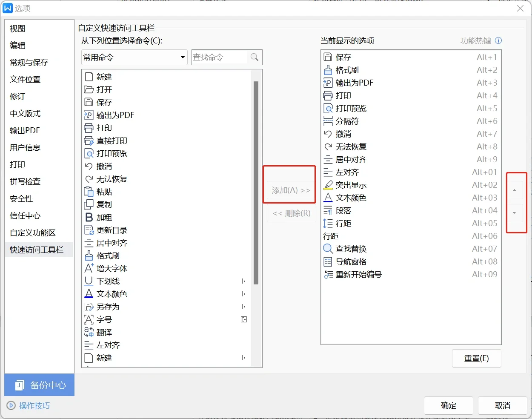Open the 常用命令 dropdown
532x419 pixels.
pos(134,57)
